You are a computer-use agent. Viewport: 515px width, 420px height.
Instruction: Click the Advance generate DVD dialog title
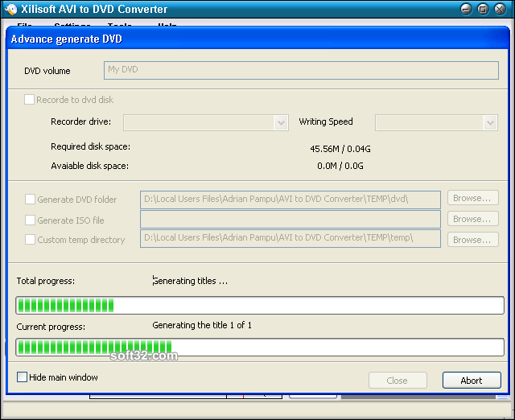66,39
